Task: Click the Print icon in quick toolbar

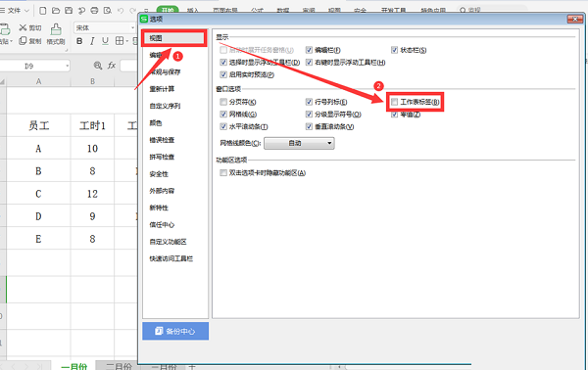Action: pos(94,11)
